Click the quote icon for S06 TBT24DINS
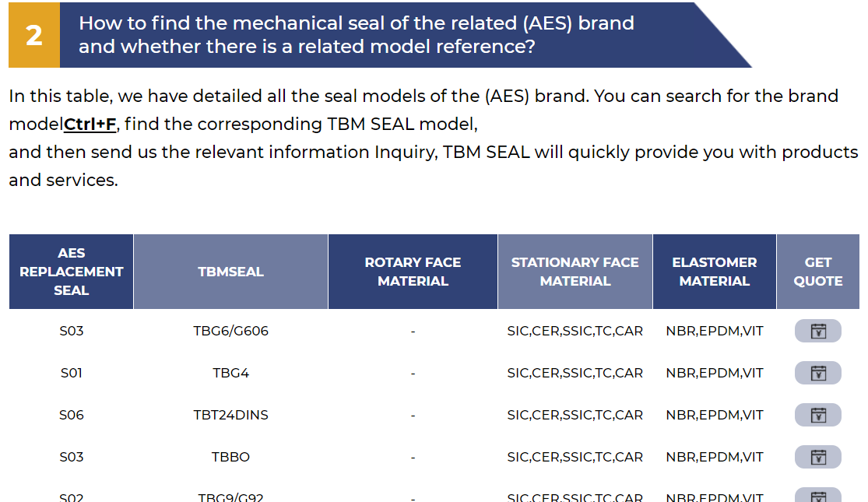 point(817,415)
